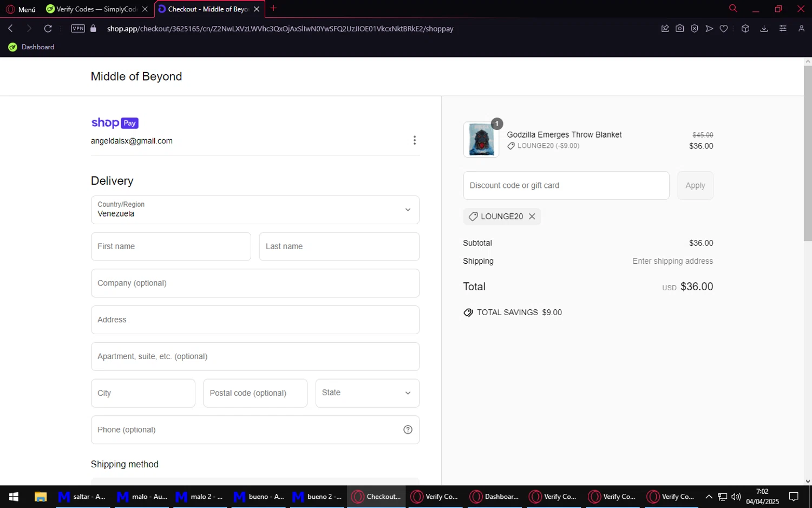Focus the First name field

coord(171,246)
